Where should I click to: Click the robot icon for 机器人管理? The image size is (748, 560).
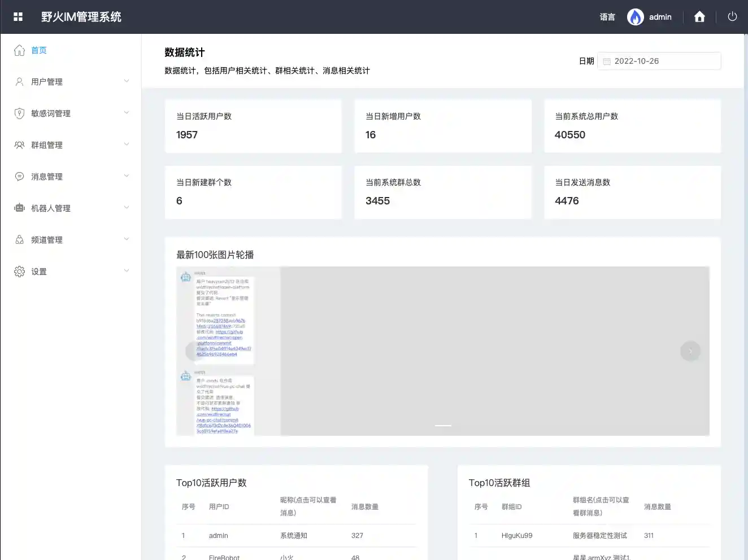(x=19, y=208)
